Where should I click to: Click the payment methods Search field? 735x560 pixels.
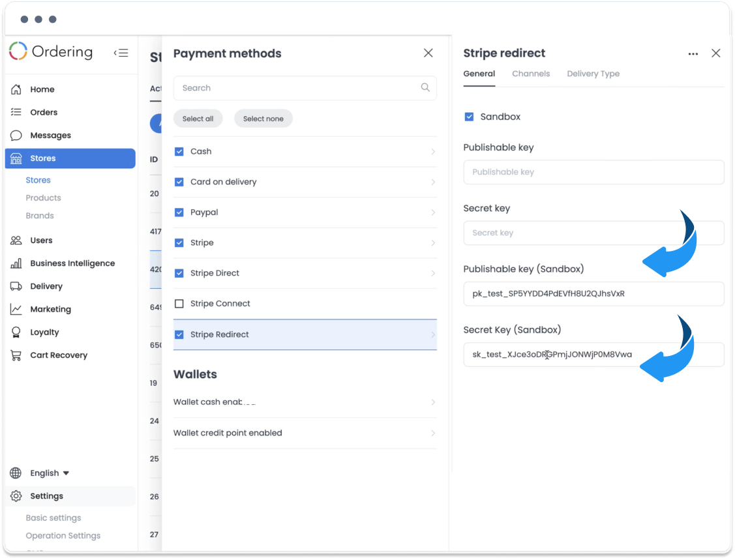point(305,87)
